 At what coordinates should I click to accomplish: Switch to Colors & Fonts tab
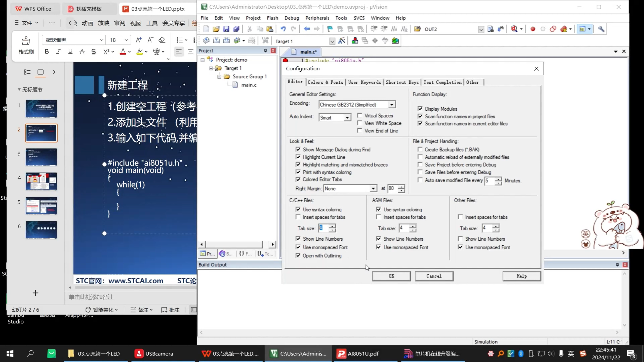coord(325,82)
